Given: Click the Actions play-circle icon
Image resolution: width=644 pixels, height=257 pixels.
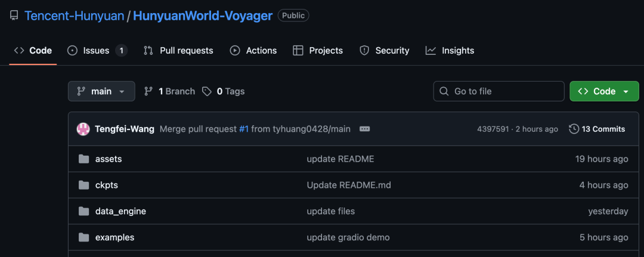Looking at the screenshot, I should (235, 51).
